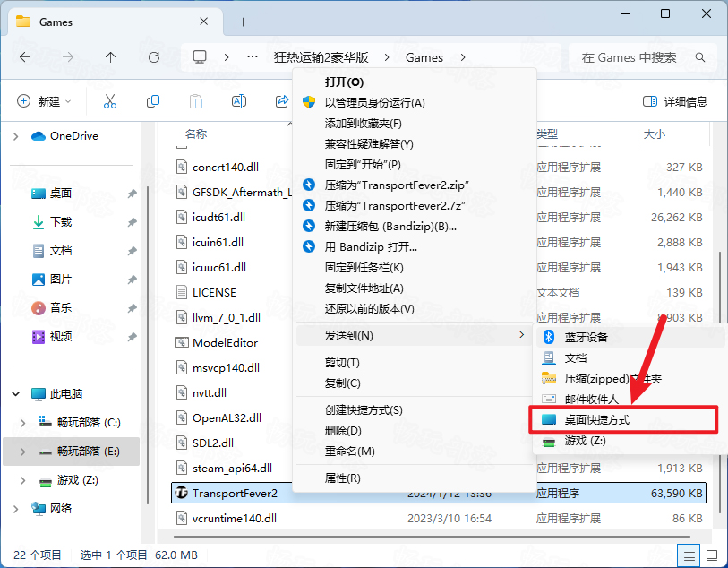This screenshot has height=568, width=728.
Task: Open 桌面 in quick access sidebar
Action: (x=60, y=194)
